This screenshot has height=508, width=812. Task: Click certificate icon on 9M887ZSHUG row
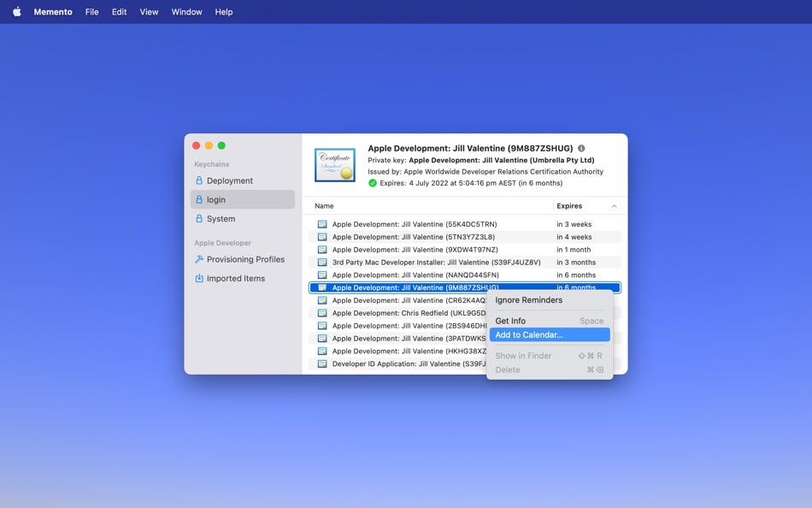click(322, 287)
